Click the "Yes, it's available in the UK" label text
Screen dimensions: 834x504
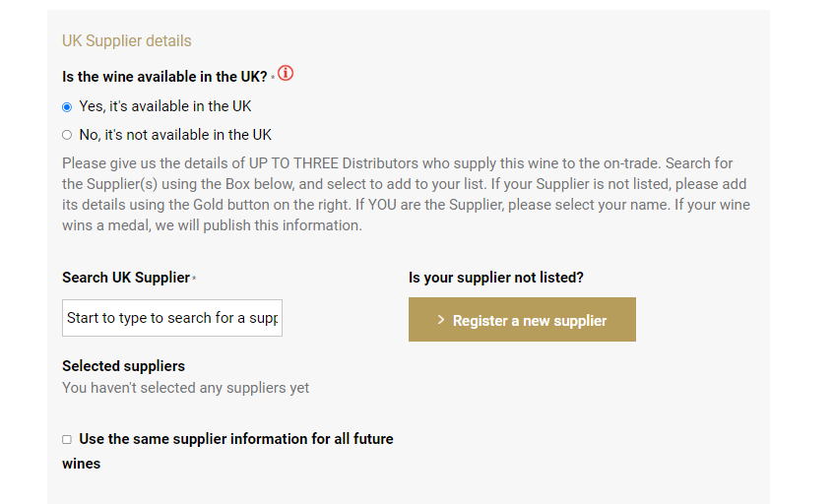point(165,106)
